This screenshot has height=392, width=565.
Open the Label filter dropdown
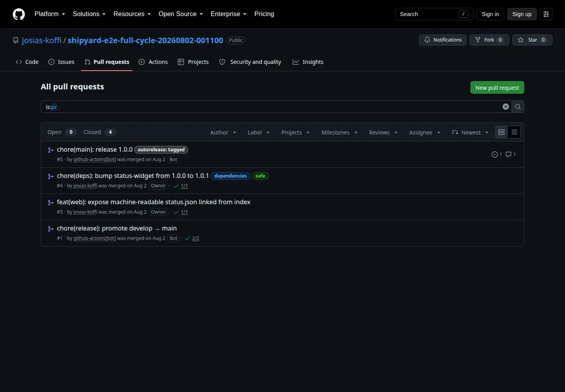pyautogui.click(x=259, y=132)
